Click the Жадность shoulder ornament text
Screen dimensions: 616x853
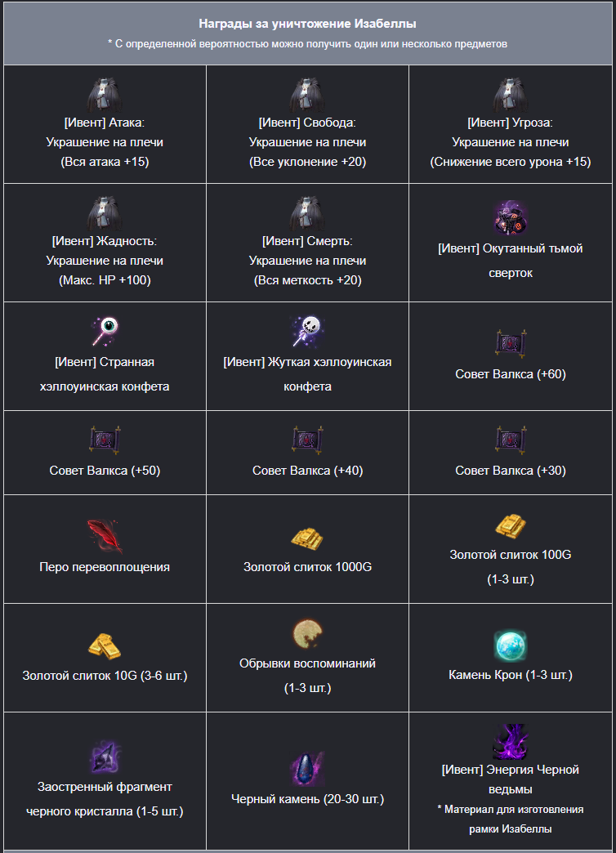(105, 261)
